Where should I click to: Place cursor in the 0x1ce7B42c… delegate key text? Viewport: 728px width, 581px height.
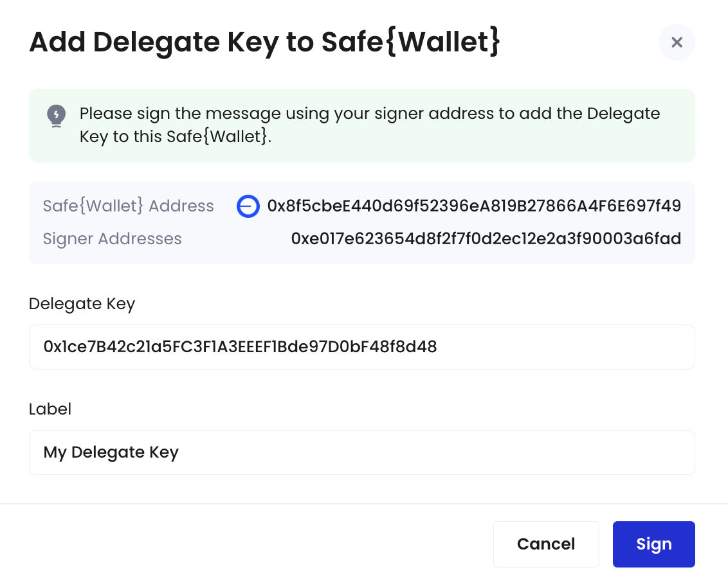coord(240,346)
